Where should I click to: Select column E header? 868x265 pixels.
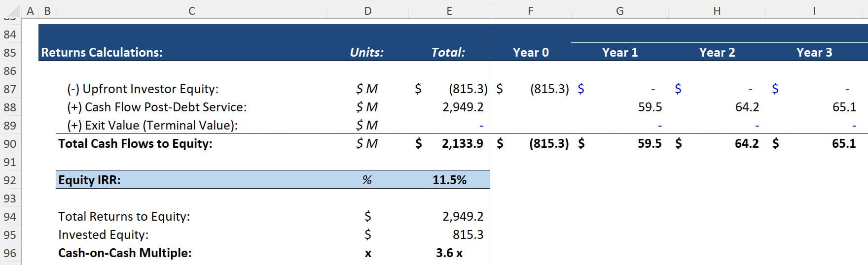click(x=449, y=11)
